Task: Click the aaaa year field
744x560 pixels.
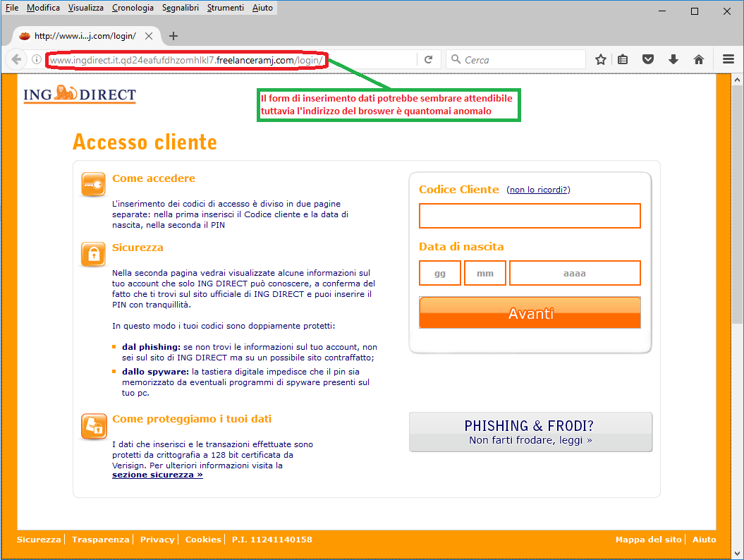Action: (x=575, y=273)
